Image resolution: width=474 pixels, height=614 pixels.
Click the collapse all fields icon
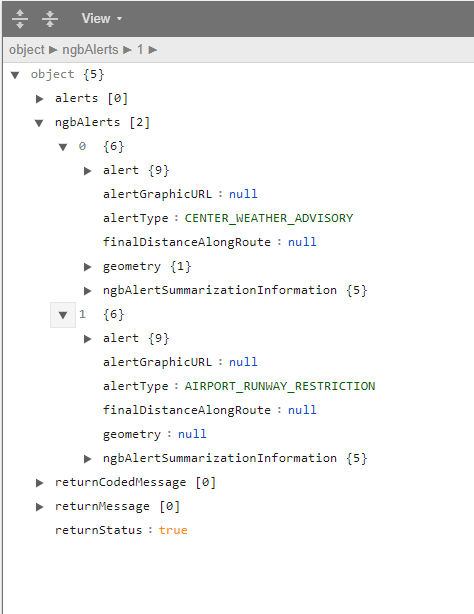click(50, 18)
